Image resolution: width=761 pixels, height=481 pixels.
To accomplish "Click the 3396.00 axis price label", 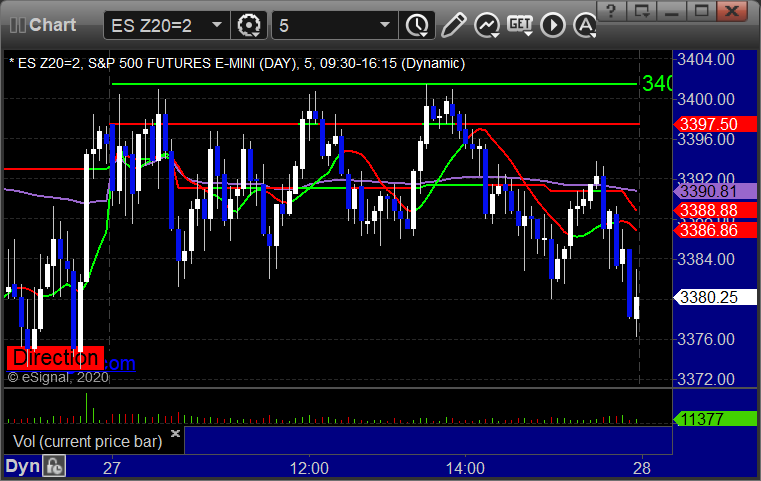I will [x=706, y=140].
